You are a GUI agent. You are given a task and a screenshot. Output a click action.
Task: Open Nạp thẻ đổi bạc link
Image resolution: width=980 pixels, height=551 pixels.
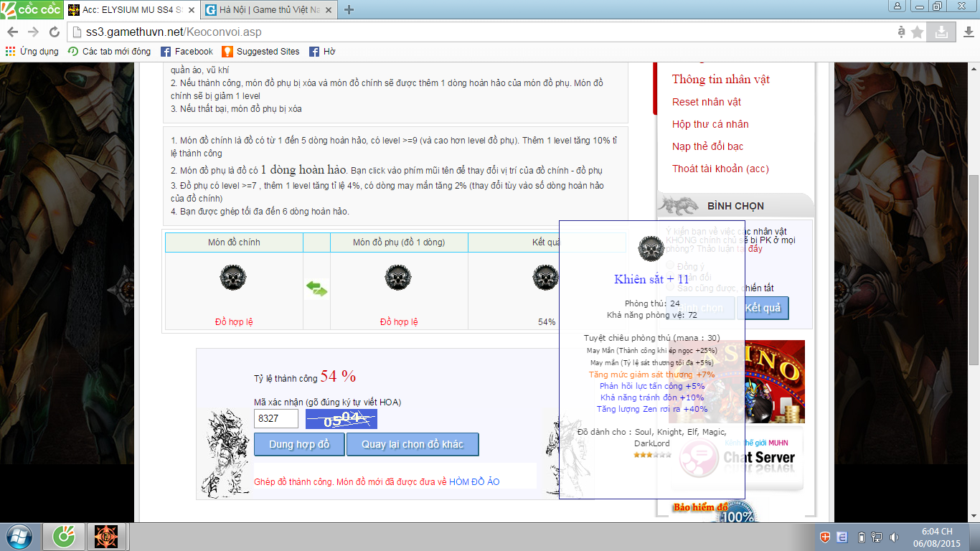pyautogui.click(x=708, y=146)
